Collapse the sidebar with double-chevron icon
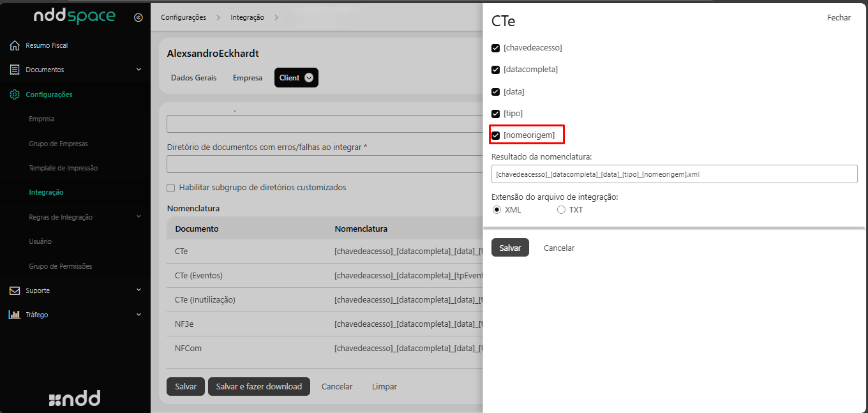 coord(138,18)
